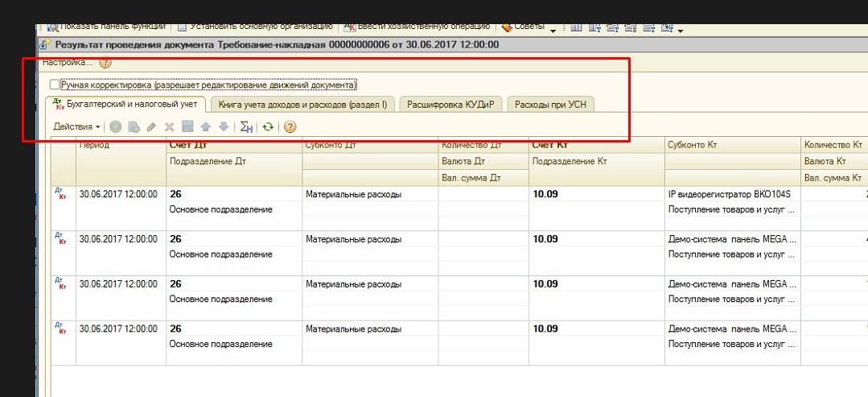Select IP видеорегистратор BKO104S cell
Viewport: 868px width, 397px height.
tap(730, 194)
